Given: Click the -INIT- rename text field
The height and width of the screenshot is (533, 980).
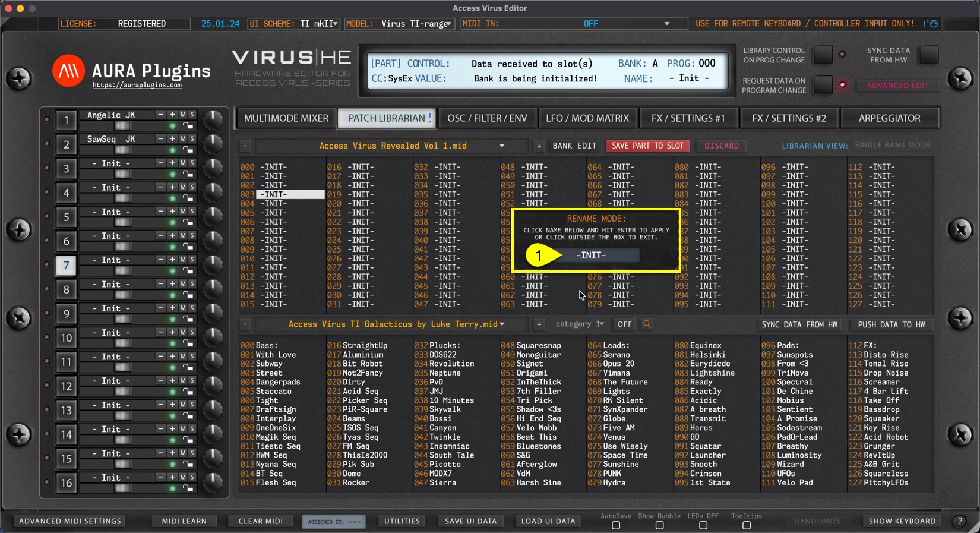Looking at the screenshot, I should click(591, 256).
